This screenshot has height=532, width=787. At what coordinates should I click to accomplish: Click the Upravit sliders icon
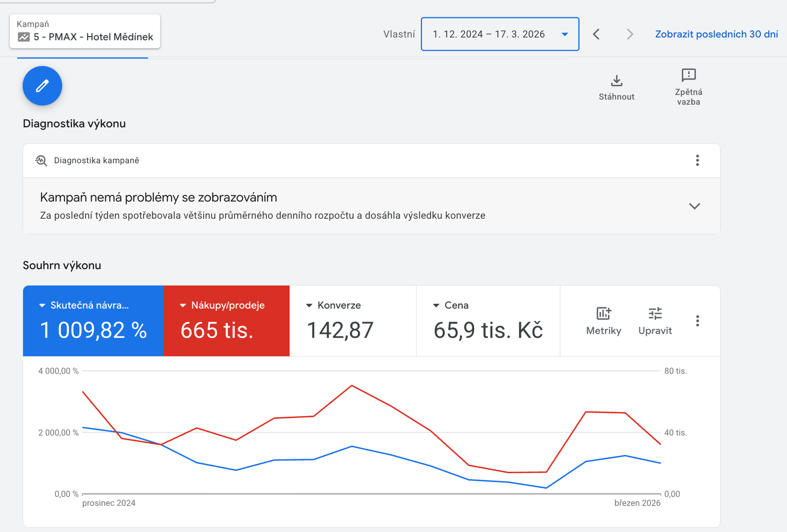tap(655, 314)
